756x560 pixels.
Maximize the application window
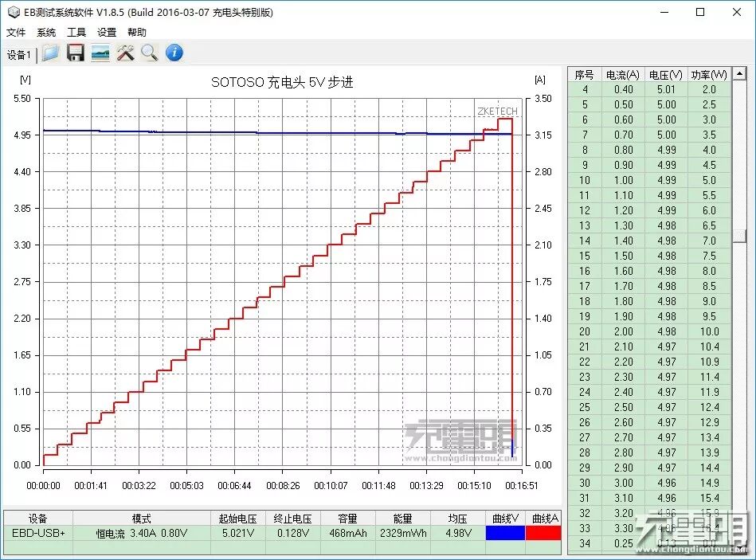pos(700,12)
